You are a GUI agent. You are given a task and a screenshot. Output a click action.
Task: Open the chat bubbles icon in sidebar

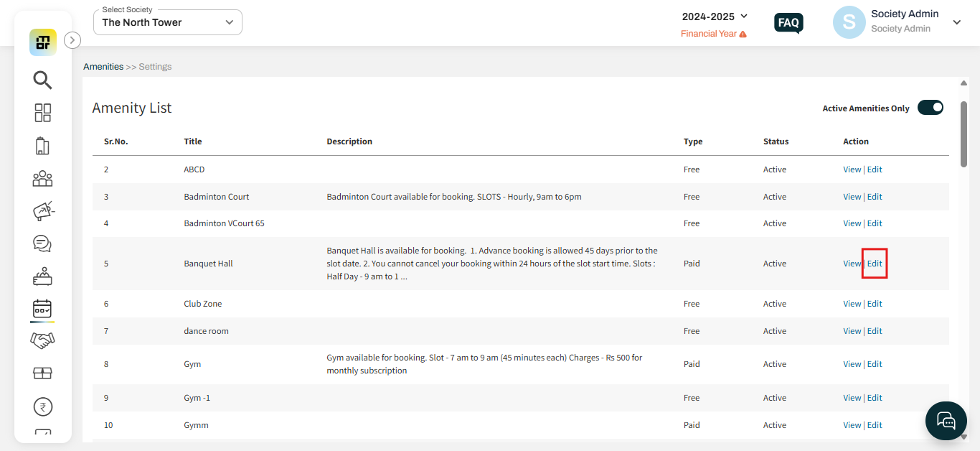tap(43, 244)
